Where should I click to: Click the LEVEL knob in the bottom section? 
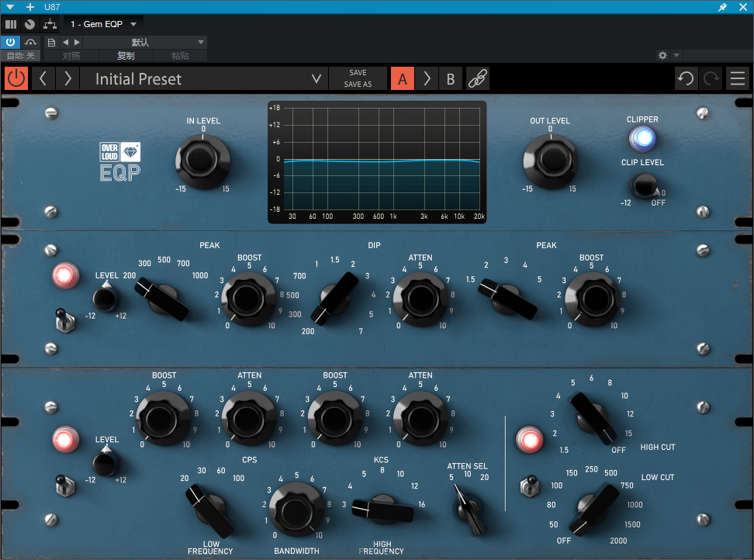105,463
